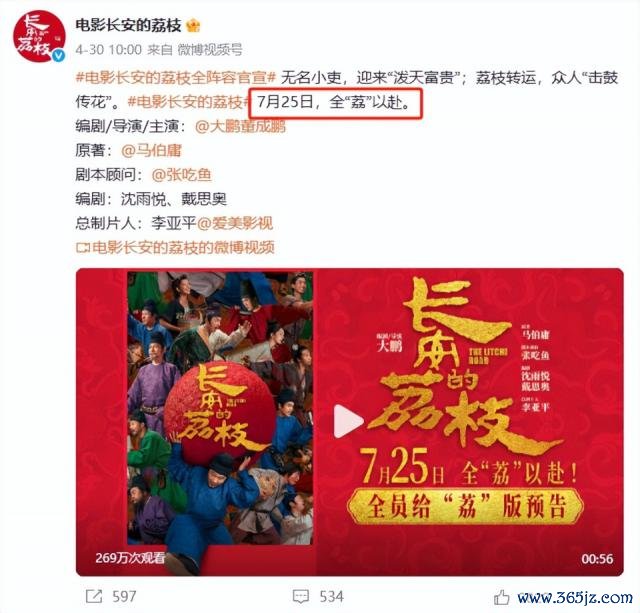Image resolution: width=640 pixels, height=613 pixels.
Task: Open the second #电影长安的荔枝# hashtag
Action: point(189,102)
